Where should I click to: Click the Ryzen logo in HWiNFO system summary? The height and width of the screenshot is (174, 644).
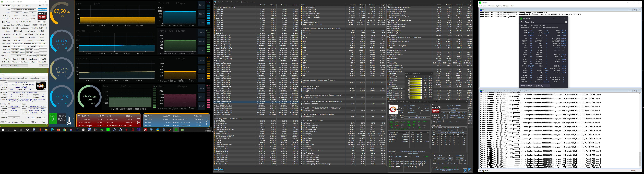[x=393, y=110]
